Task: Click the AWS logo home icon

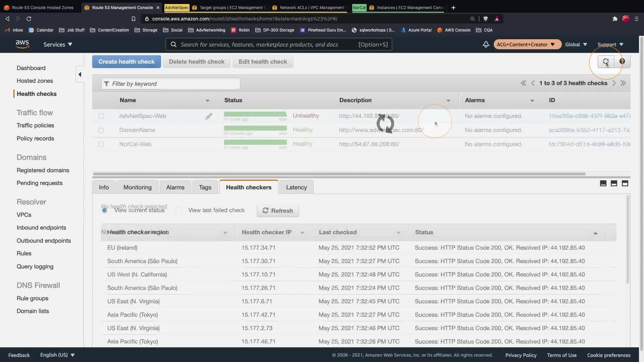Action: (22, 44)
